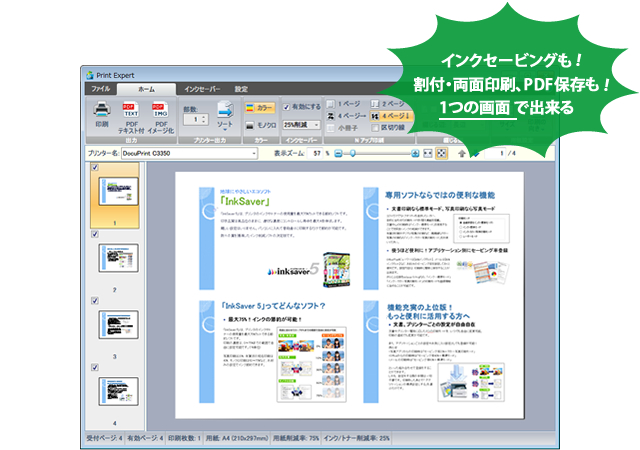Click the 4-up print preview sheet

click(x=349, y=295)
